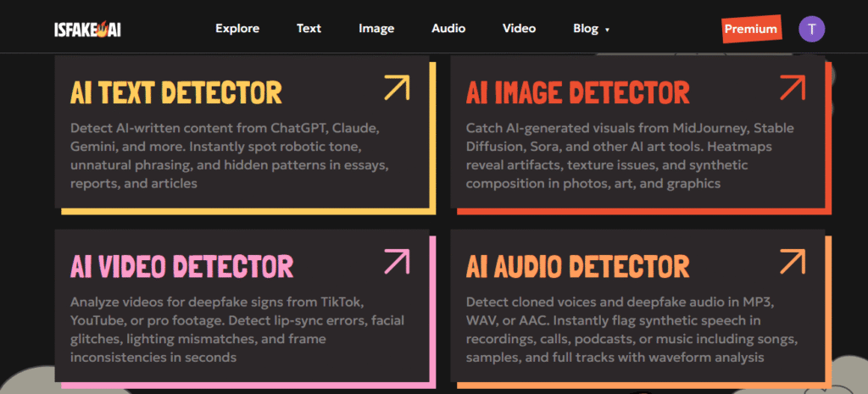868x394 pixels.
Task: Navigate to the Audio section
Action: tap(448, 29)
